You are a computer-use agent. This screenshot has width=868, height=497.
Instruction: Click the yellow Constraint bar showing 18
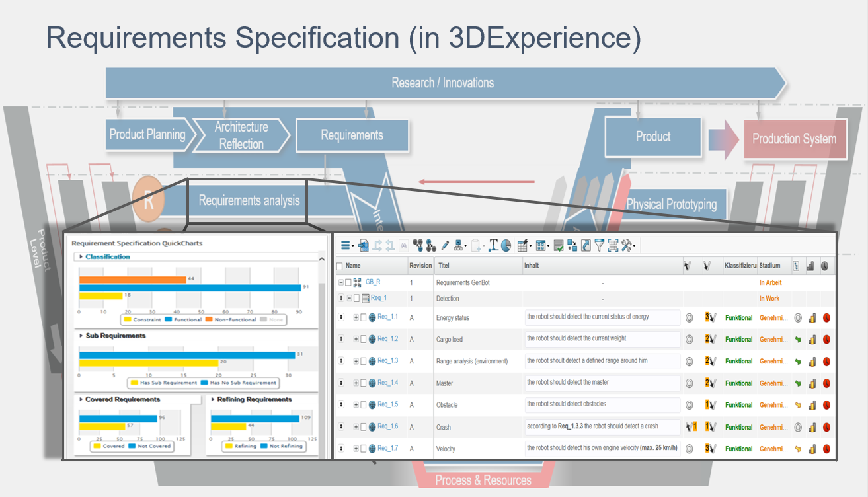[100, 295]
